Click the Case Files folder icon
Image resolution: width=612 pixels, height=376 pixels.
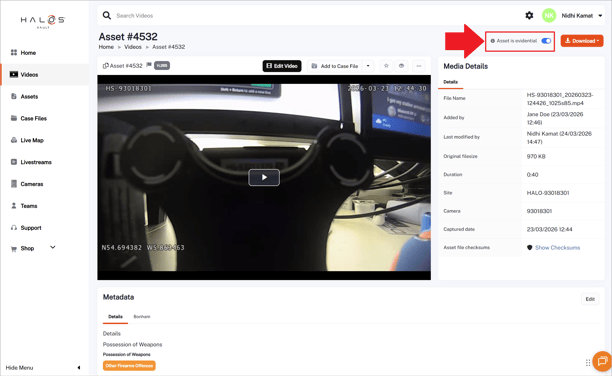14,118
